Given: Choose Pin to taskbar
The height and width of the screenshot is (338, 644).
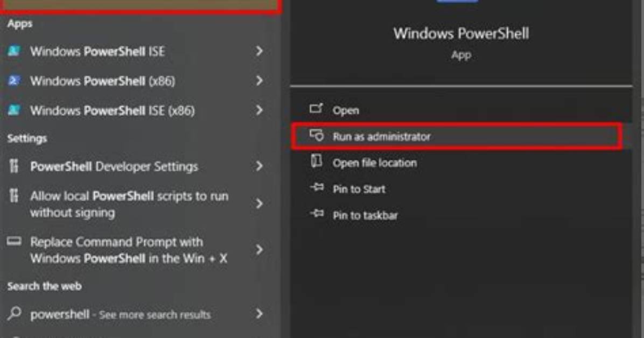Looking at the screenshot, I should (x=461, y=215).
